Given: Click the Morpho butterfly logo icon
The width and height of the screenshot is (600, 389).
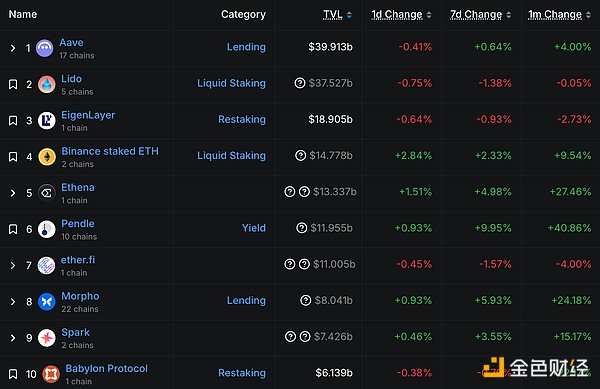Looking at the screenshot, I should [x=47, y=301].
